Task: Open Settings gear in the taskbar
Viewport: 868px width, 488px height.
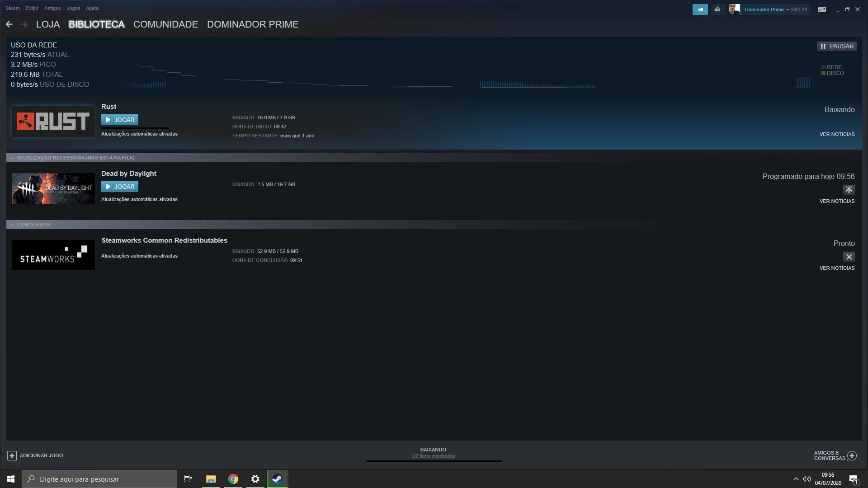Action: [255, 479]
